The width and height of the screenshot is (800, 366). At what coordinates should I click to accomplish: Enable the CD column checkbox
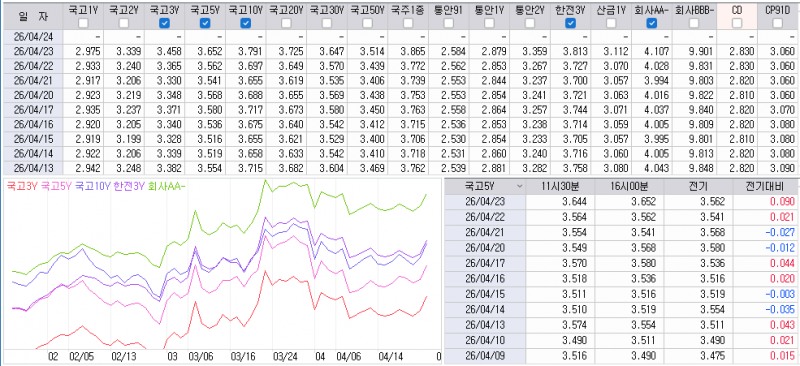click(x=737, y=22)
